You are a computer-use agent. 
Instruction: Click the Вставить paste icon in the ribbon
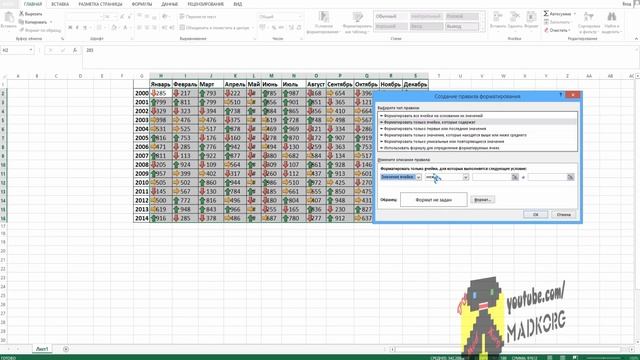tap(8, 18)
